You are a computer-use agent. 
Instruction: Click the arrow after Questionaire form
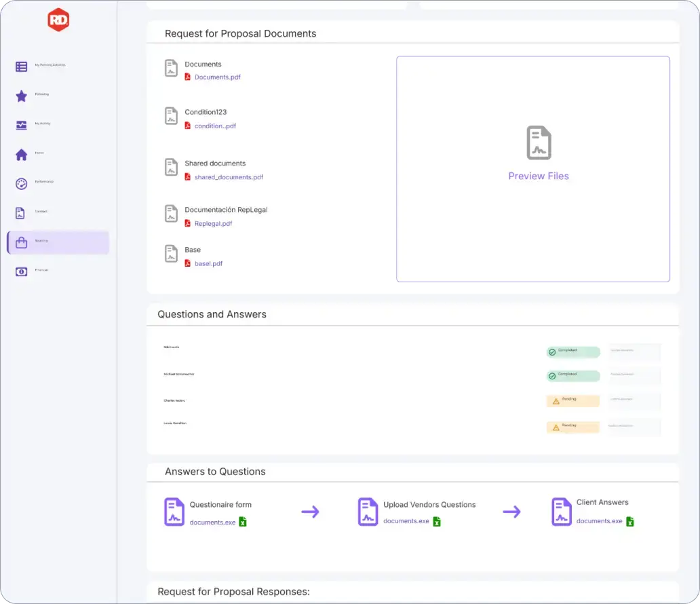pyautogui.click(x=310, y=512)
